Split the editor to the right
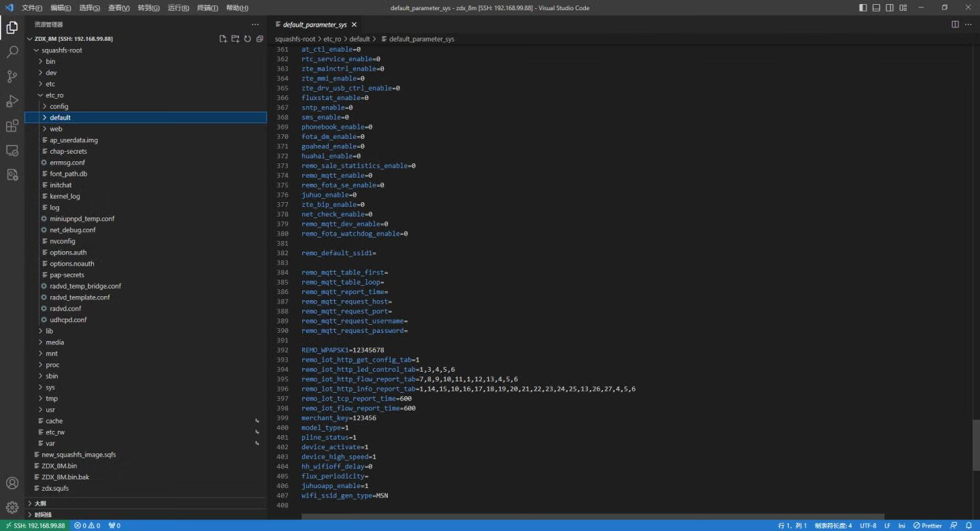 (955, 25)
